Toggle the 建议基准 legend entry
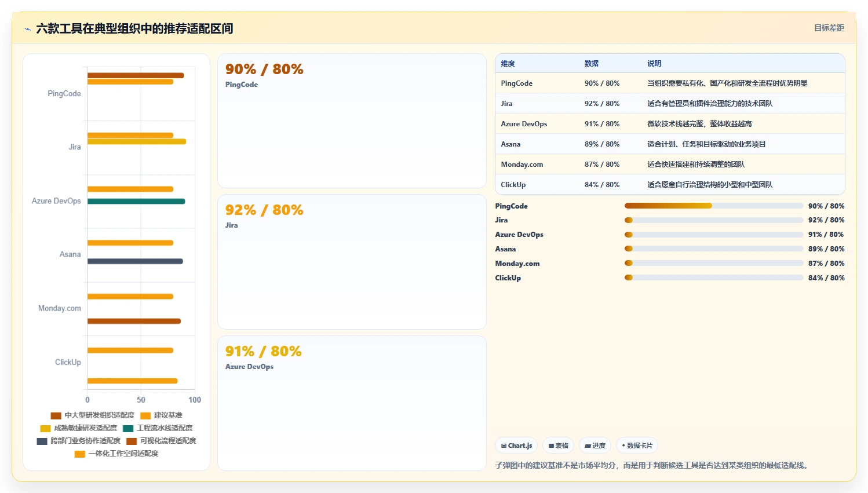868x493 pixels. [161, 415]
